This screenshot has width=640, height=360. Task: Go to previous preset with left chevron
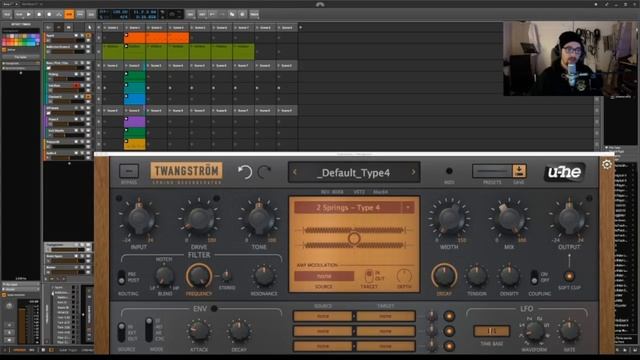(x=295, y=173)
